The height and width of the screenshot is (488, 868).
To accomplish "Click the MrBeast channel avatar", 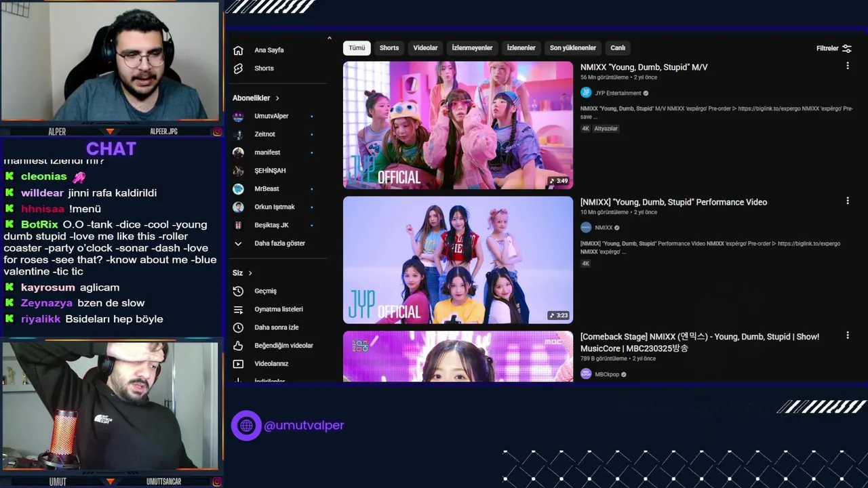I will pos(238,189).
